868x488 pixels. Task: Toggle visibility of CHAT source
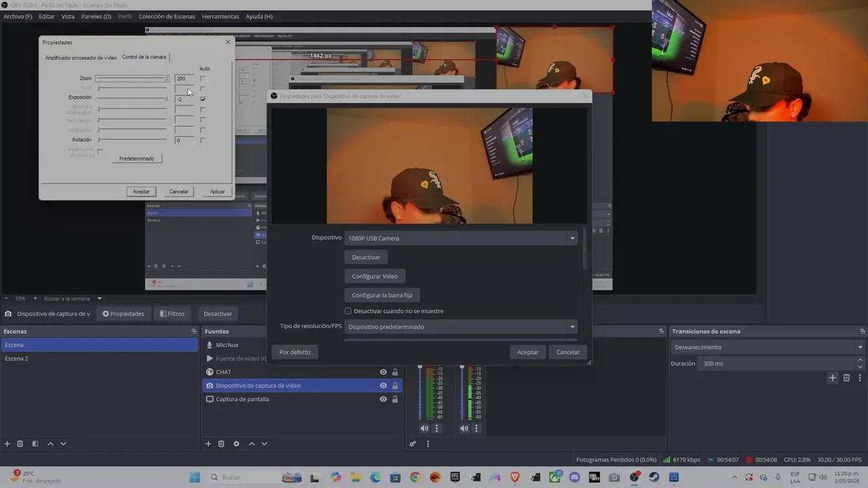click(383, 372)
